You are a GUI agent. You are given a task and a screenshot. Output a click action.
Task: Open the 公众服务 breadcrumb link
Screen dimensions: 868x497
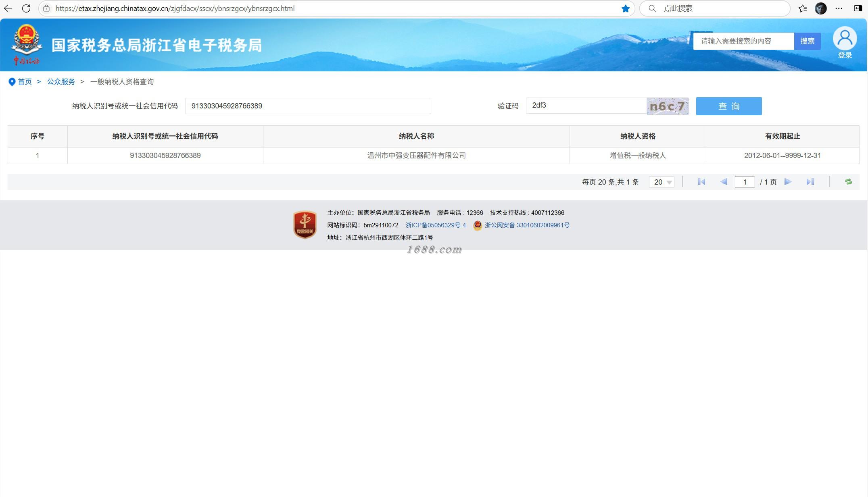point(61,82)
